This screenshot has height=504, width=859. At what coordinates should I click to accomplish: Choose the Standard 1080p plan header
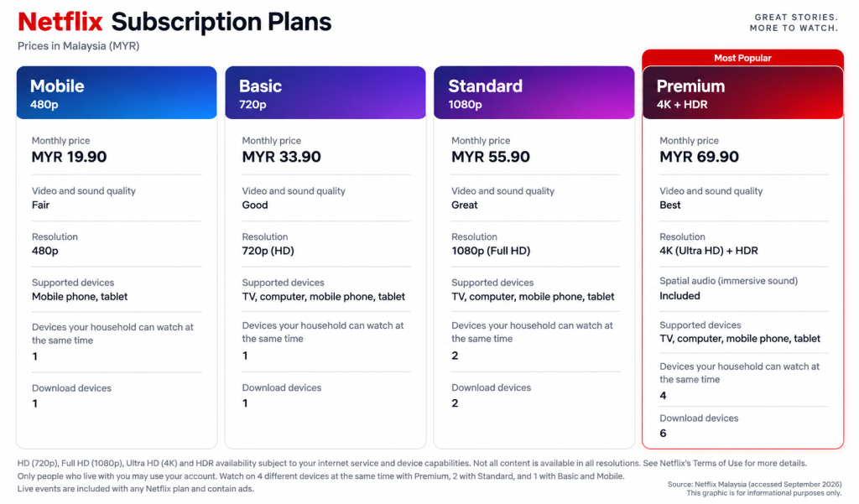point(534,92)
